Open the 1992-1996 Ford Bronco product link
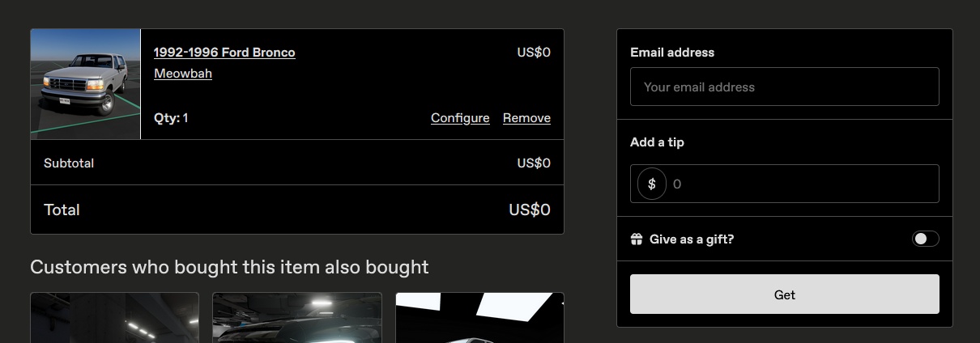The image size is (980, 343). [224, 53]
